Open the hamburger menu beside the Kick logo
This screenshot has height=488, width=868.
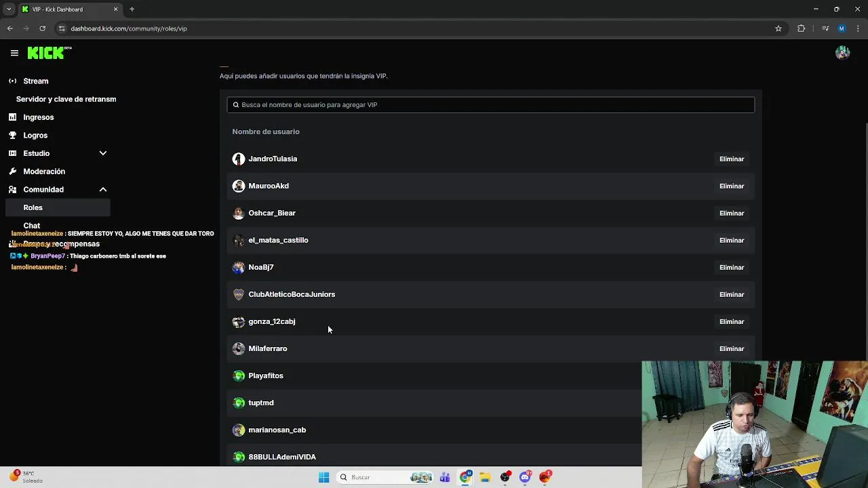point(14,53)
